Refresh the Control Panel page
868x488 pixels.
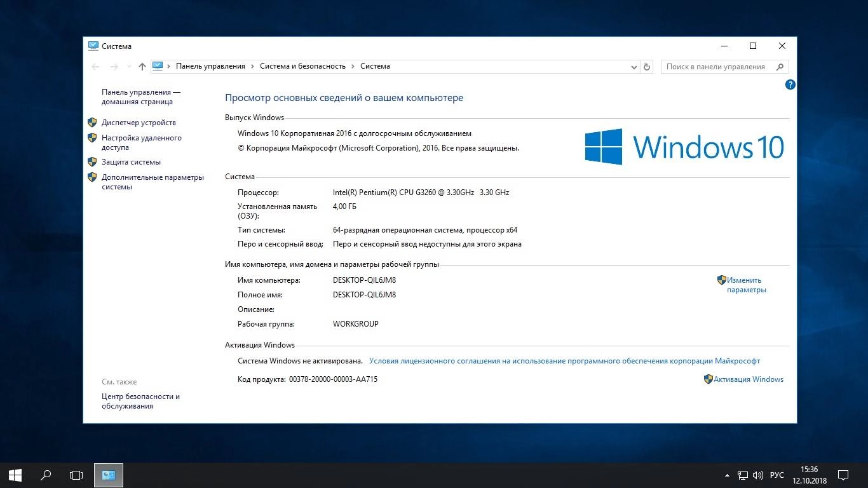(x=647, y=67)
